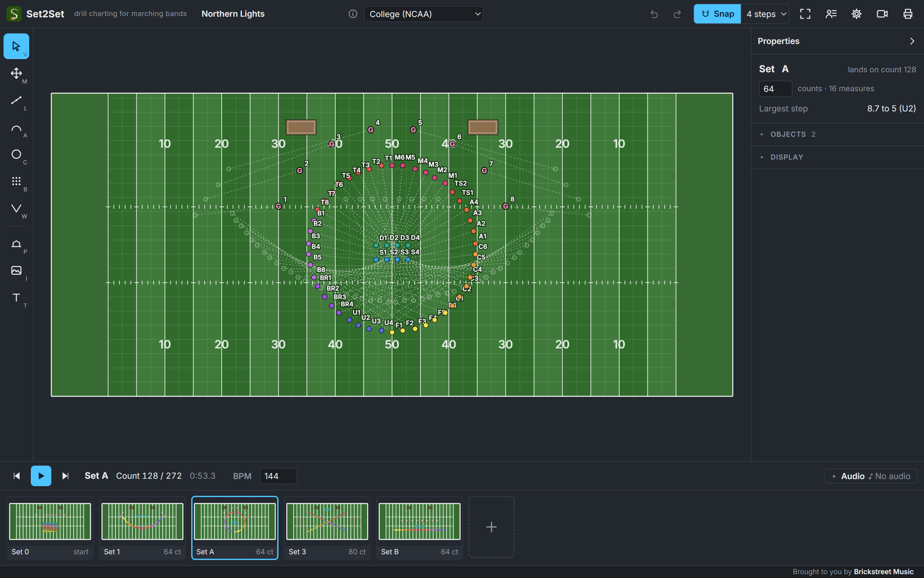
Task: Select the Set A card
Action: point(235,528)
